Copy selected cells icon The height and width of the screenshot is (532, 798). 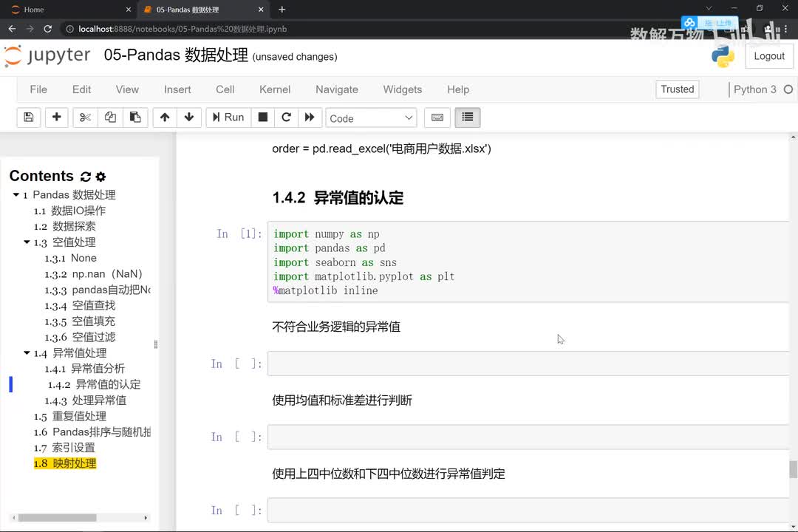click(110, 117)
